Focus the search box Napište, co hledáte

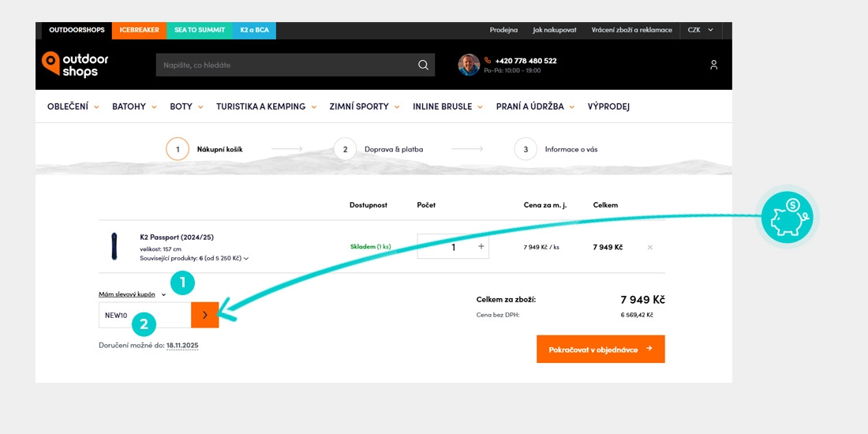tap(284, 65)
